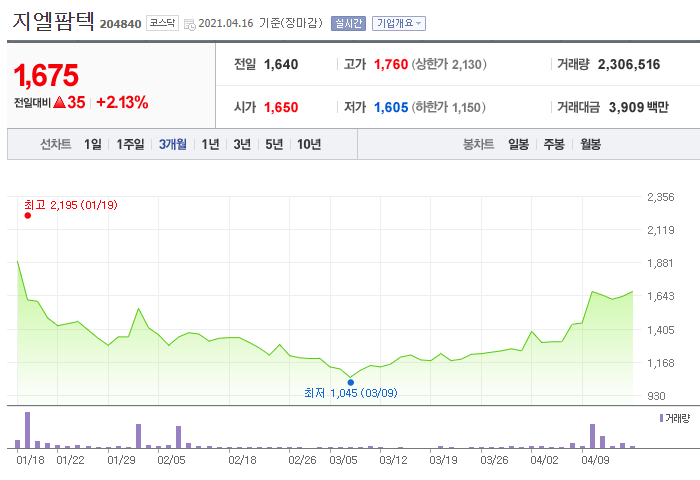
Task: Select the 3개월 line chart tab
Action: pos(173,144)
